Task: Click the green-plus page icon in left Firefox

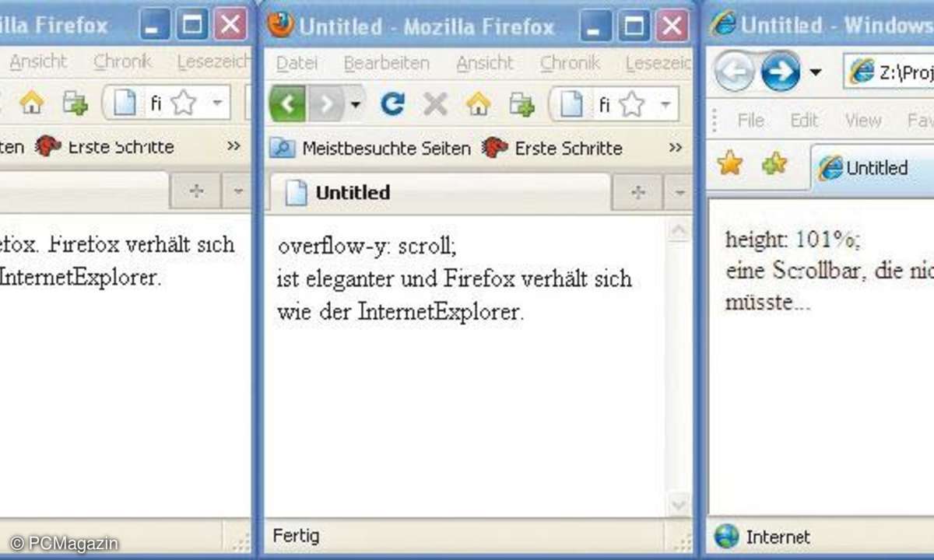Action: 74,103
